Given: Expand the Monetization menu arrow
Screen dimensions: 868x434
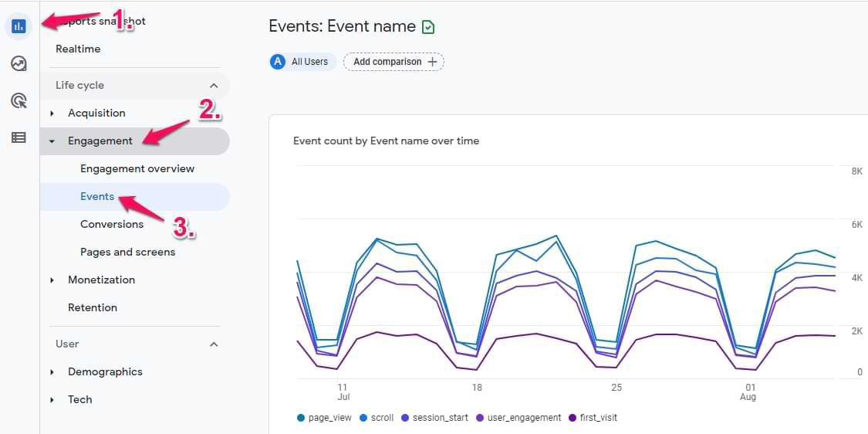Looking at the screenshot, I should (52, 280).
